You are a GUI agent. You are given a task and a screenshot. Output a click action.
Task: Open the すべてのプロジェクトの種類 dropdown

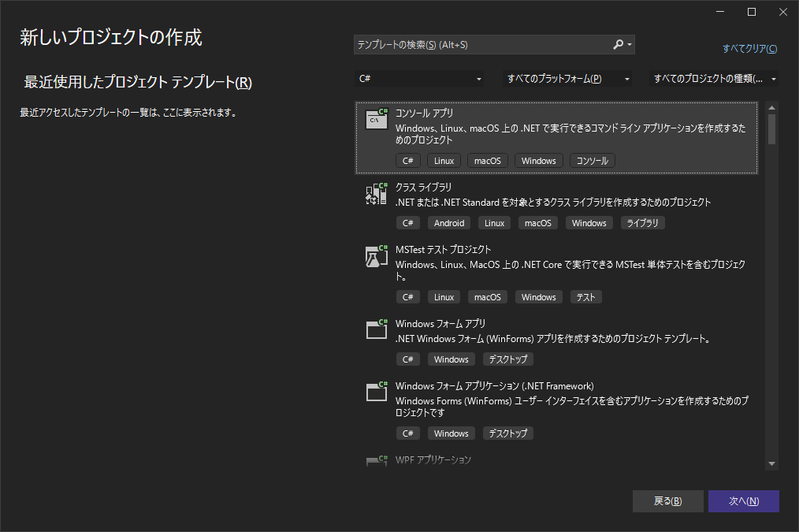(714, 79)
